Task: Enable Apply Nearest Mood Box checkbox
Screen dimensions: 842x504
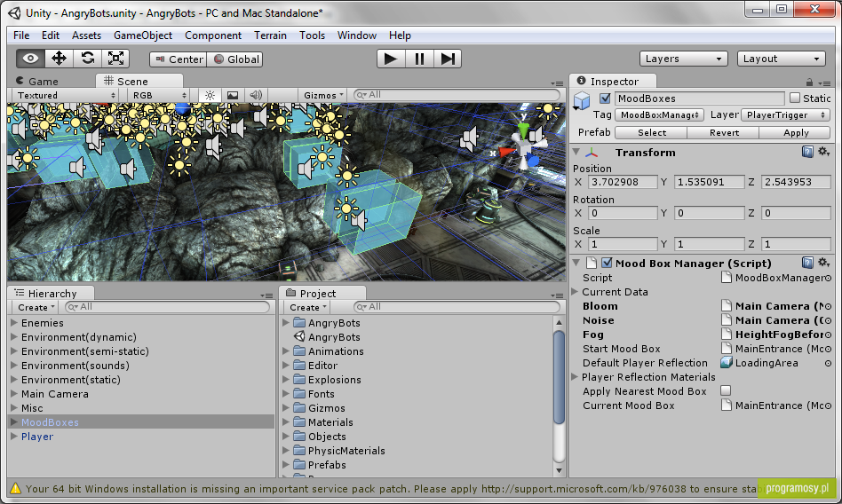Action: [x=726, y=390]
